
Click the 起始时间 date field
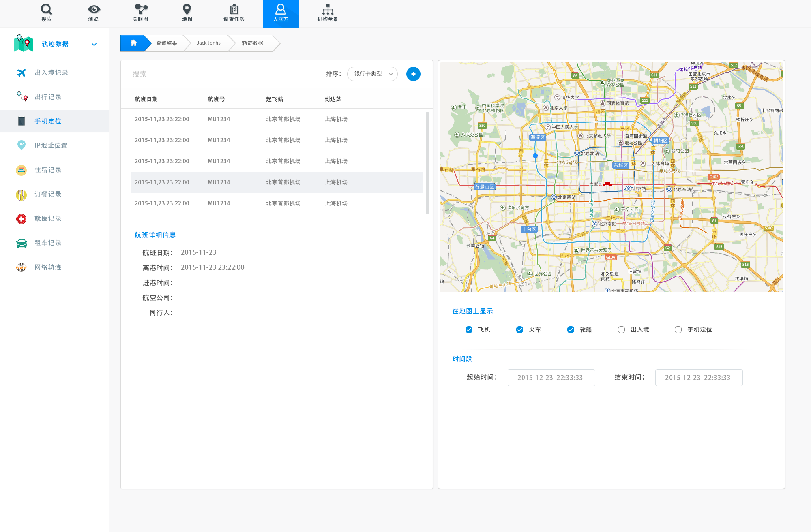[551, 377]
